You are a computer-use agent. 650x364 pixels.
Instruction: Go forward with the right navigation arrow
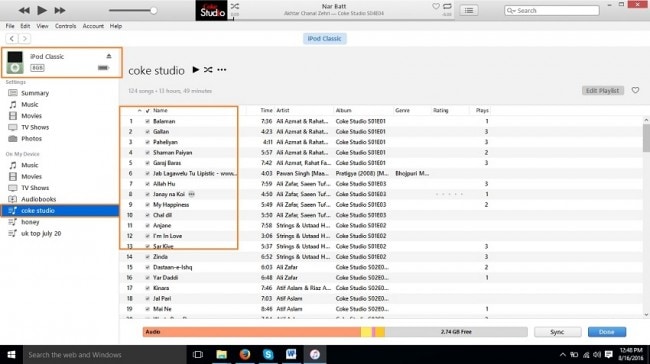[24, 39]
